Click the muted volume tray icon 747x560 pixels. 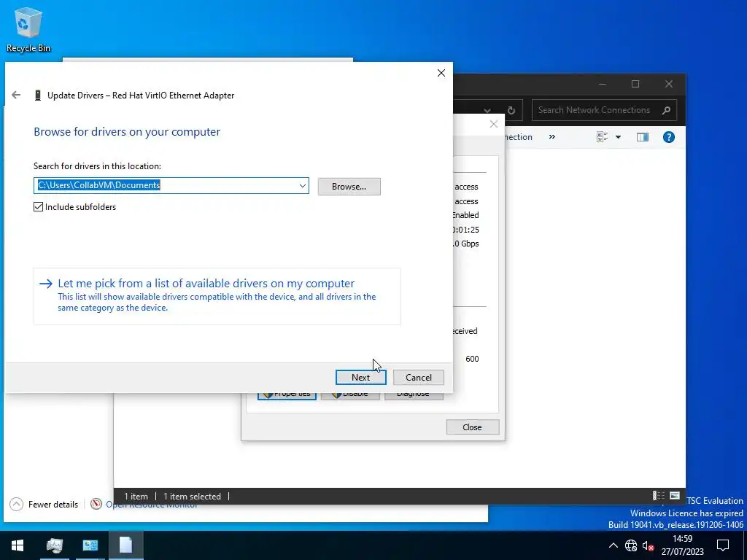[x=648, y=545]
